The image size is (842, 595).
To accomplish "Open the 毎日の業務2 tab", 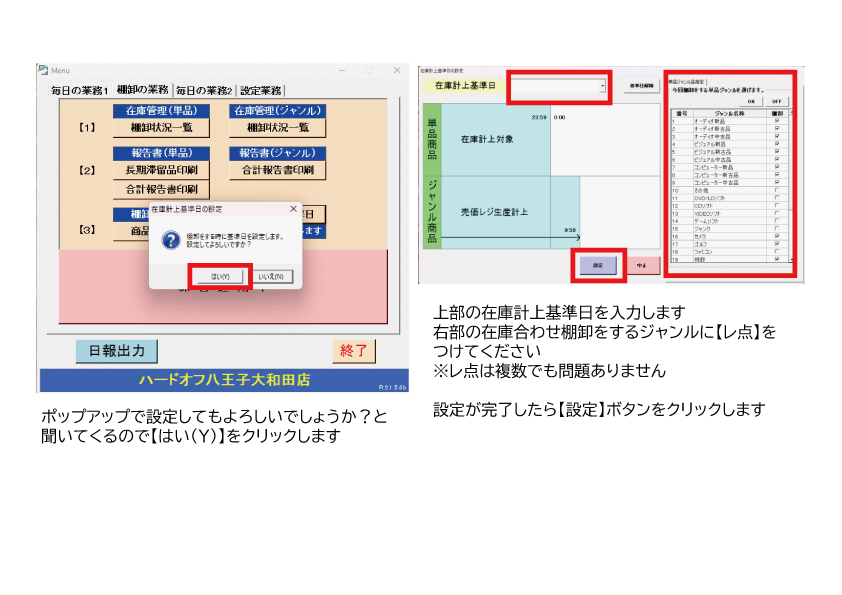I will [204, 90].
